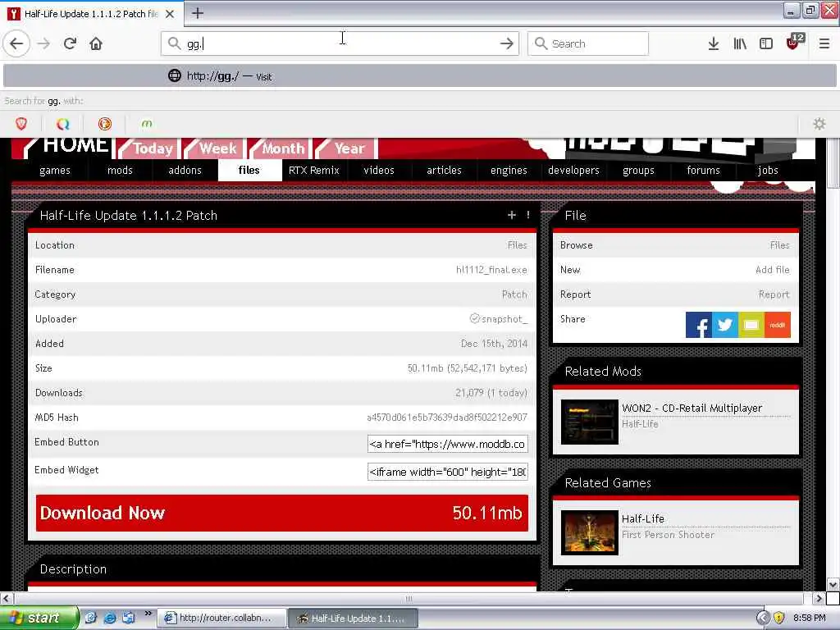Open the uBlock shield extension icon
Screen dimensions: 840x630
pyautogui.click(x=794, y=43)
